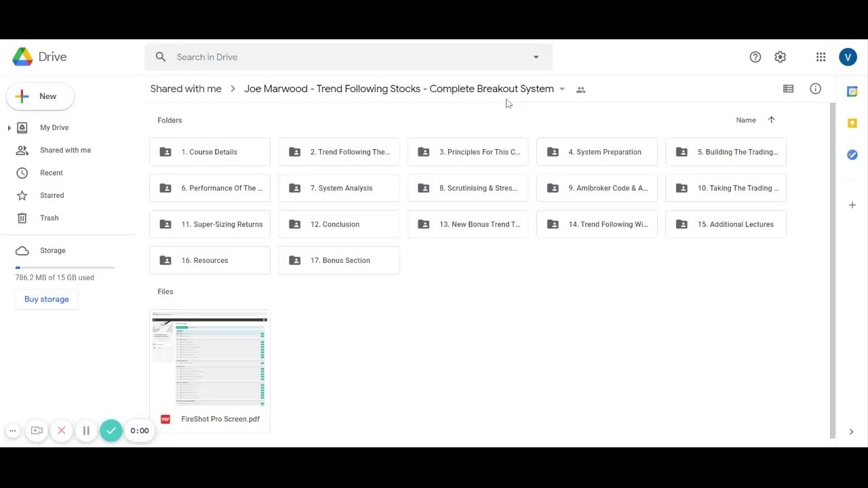Finish recording with green checkmark
Viewport: 868px width, 488px height.
tap(111, 430)
